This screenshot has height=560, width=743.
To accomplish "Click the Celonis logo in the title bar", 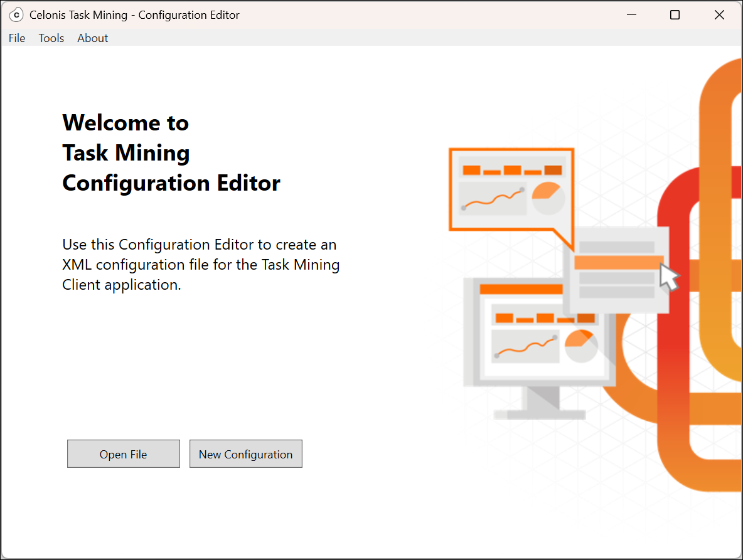I will click(x=16, y=14).
